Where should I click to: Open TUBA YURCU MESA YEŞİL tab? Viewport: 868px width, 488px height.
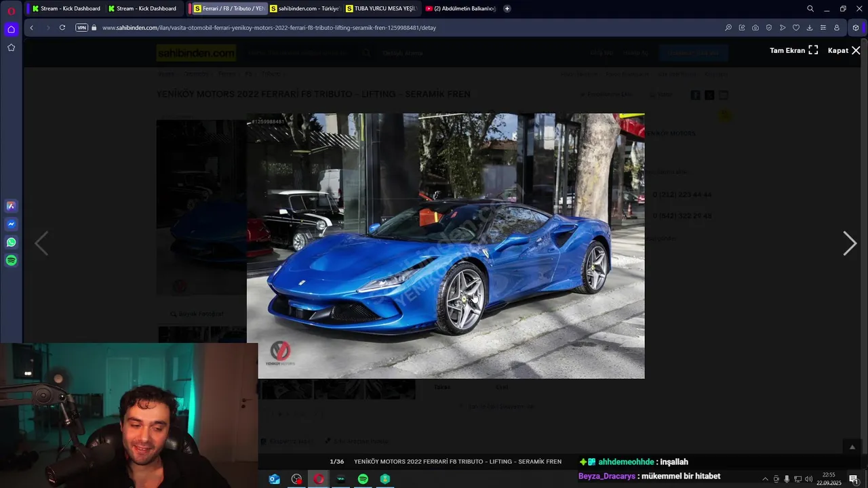coord(380,8)
